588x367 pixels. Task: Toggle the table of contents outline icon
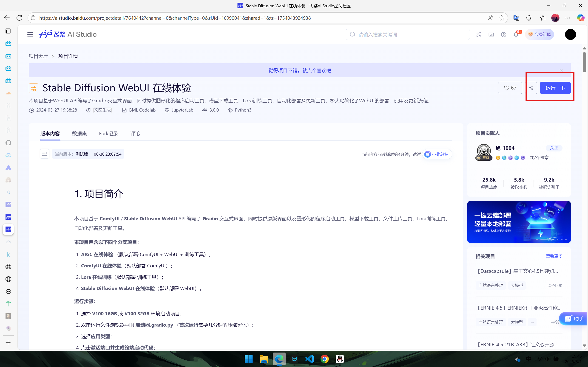(45, 154)
